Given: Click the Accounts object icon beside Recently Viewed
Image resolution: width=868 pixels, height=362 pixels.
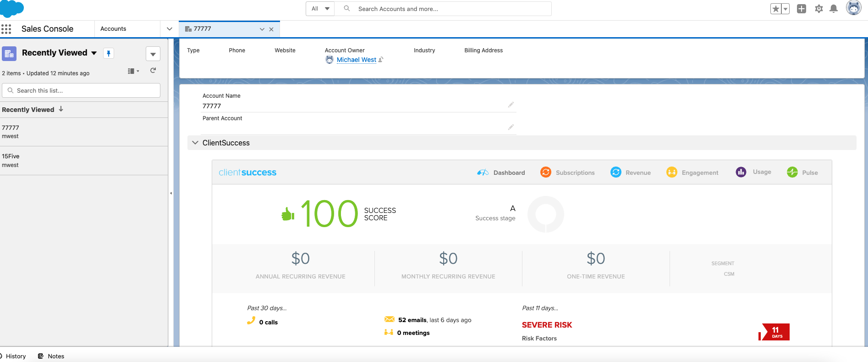Looking at the screenshot, I should click(x=9, y=53).
